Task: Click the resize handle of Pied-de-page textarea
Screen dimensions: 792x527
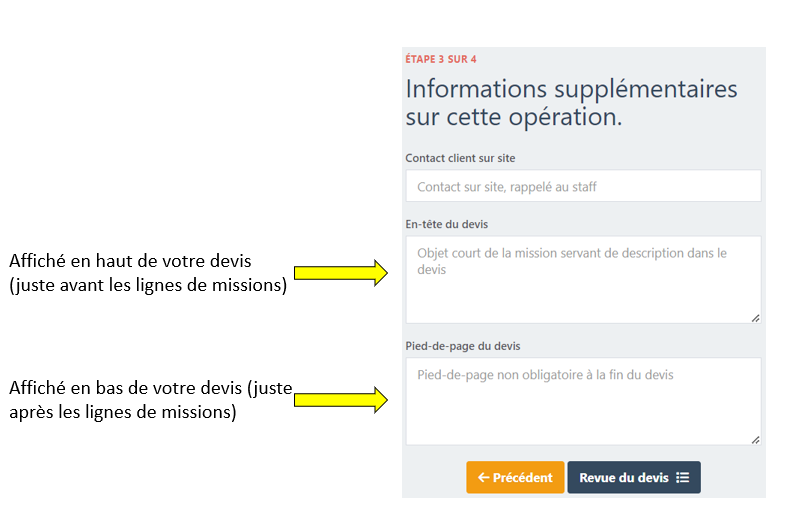Action: pos(755,439)
